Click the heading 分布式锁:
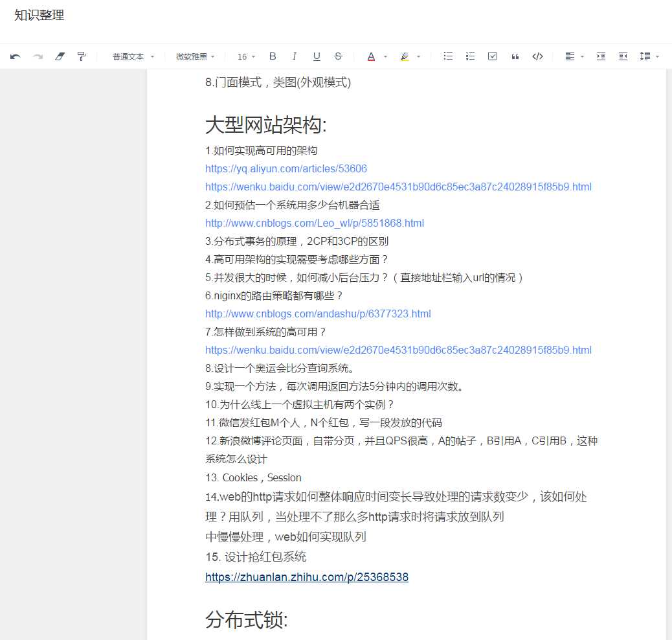 coord(247,620)
